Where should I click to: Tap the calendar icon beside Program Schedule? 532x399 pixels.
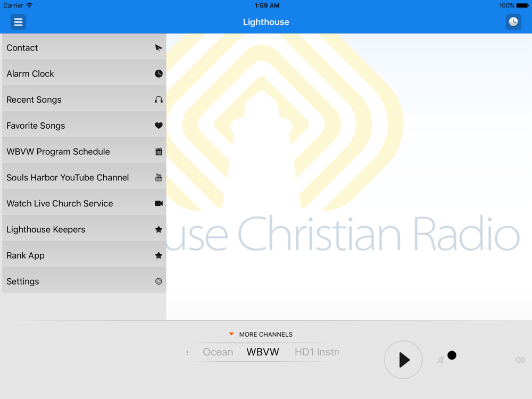(159, 152)
